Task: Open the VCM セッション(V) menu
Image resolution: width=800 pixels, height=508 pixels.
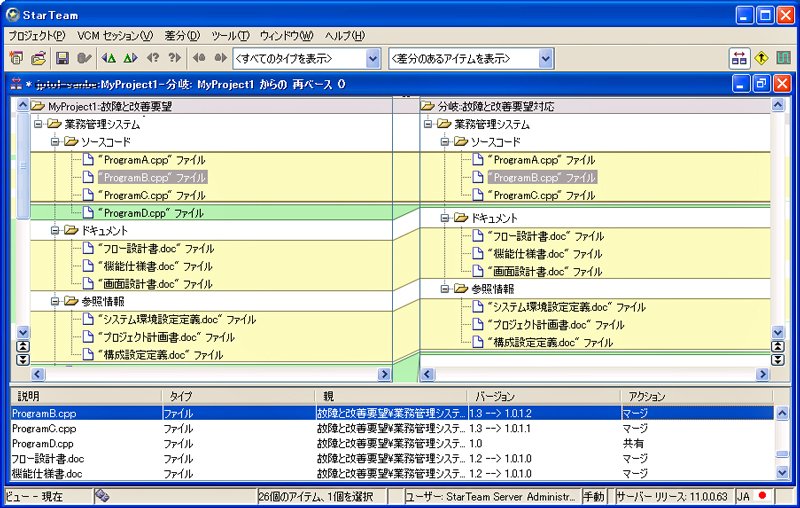Action: tap(115, 36)
